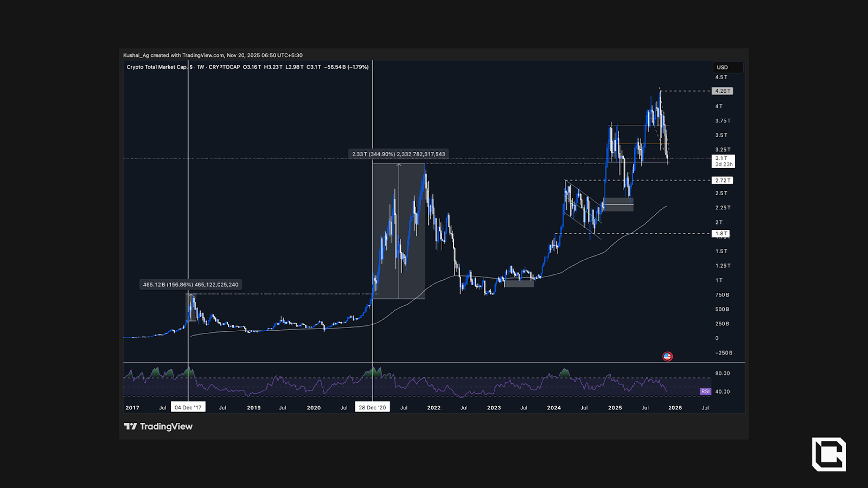868x488 pixels.
Task: Click the current price 3.1T countdown label
Action: (x=723, y=161)
